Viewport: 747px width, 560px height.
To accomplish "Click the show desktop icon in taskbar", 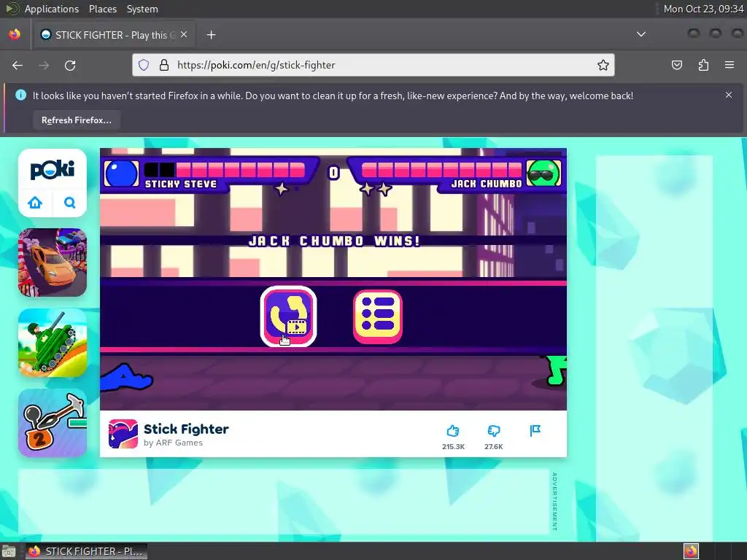I will pos(9,551).
